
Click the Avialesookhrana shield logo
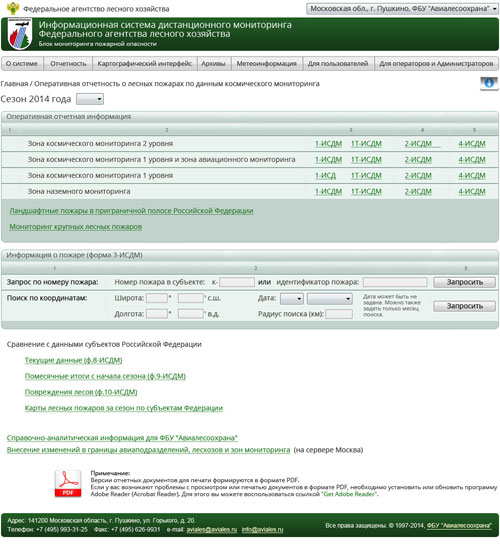(19, 34)
